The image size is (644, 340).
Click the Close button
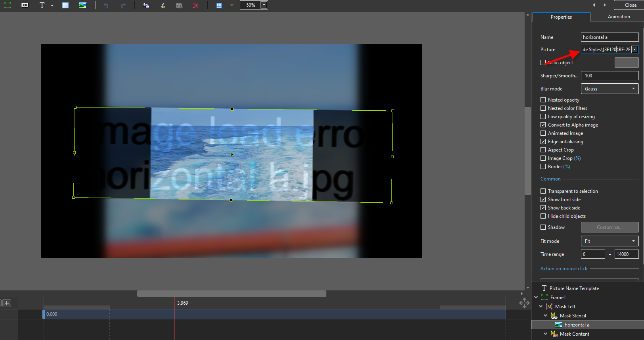point(630,5)
